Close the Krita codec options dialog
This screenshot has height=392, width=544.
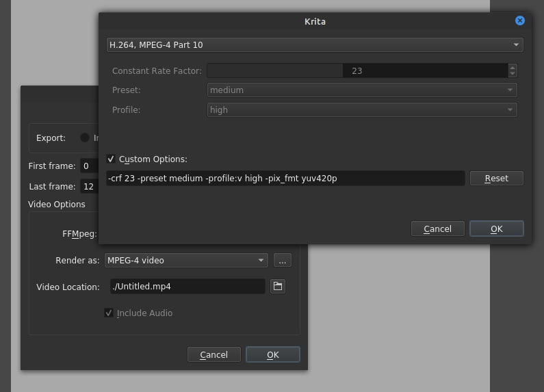pyautogui.click(x=519, y=21)
